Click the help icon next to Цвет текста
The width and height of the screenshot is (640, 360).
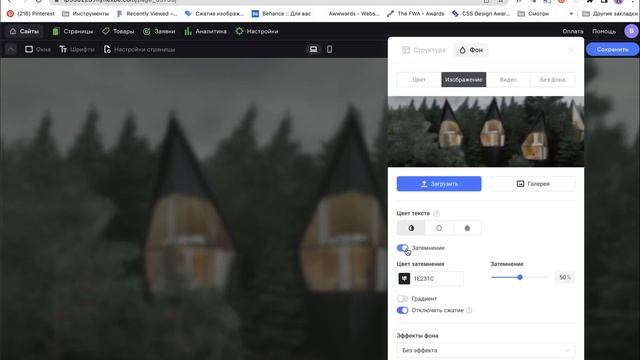[x=436, y=213]
